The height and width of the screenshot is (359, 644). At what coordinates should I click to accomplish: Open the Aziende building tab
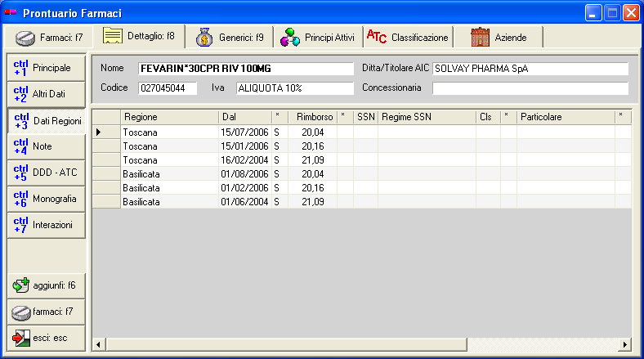tap(499, 38)
